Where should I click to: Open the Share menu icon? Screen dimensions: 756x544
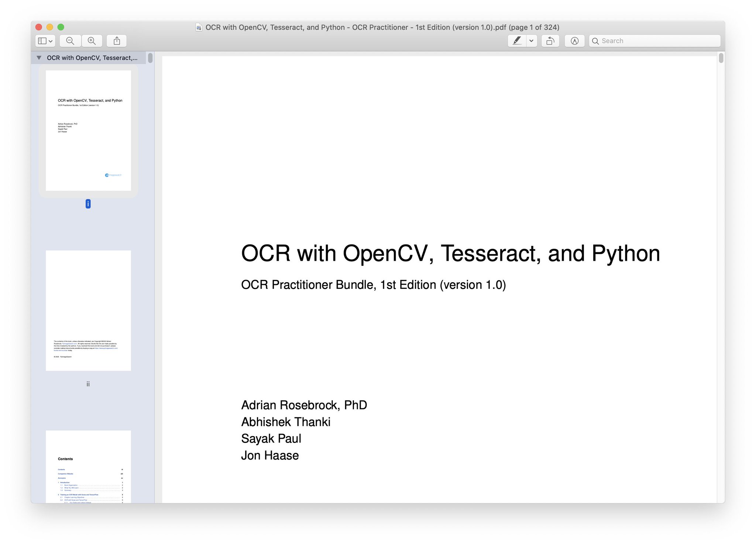[x=117, y=41]
